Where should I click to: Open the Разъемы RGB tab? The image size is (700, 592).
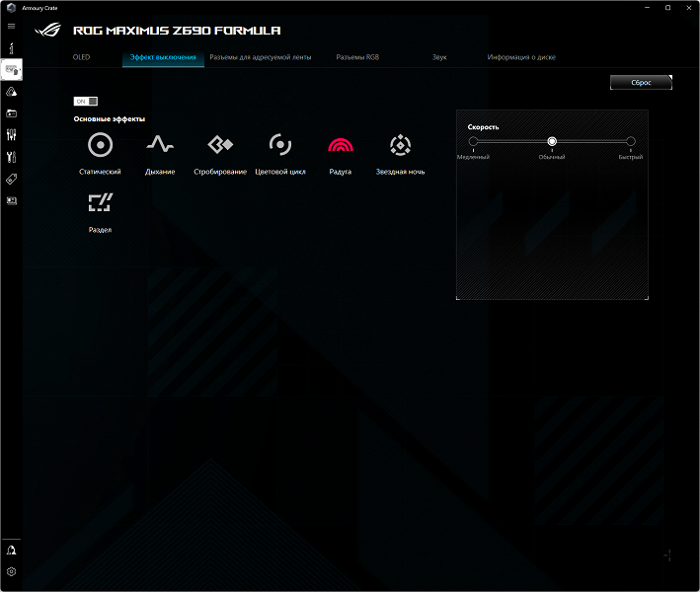(357, 57)
